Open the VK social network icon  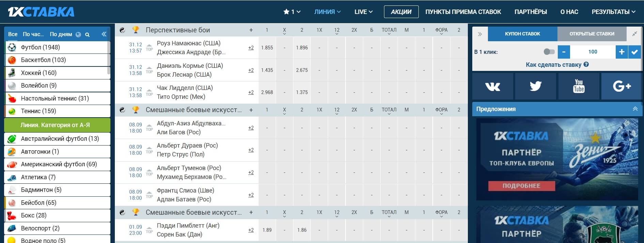[x=492, y=87]
